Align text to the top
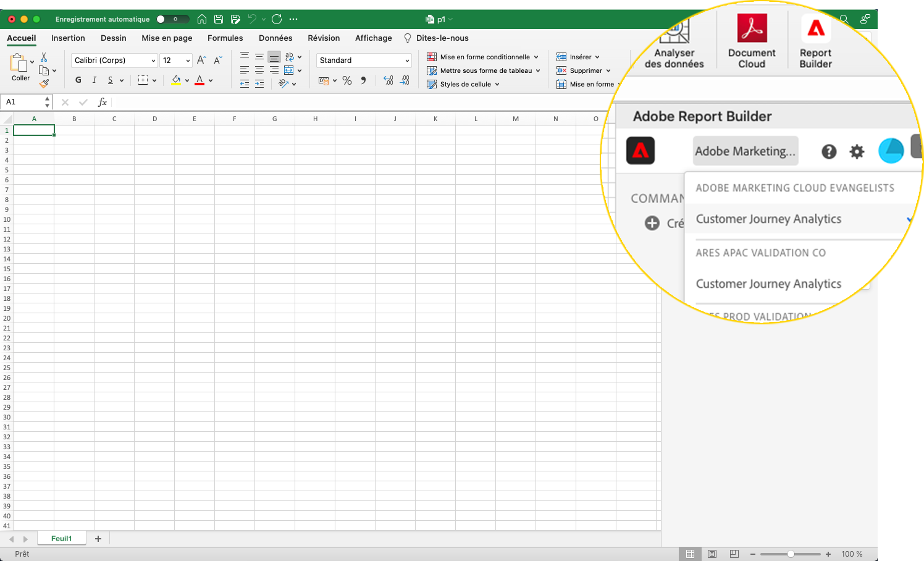Viewport: 924px width, 561px height. (x=245, y=56)
